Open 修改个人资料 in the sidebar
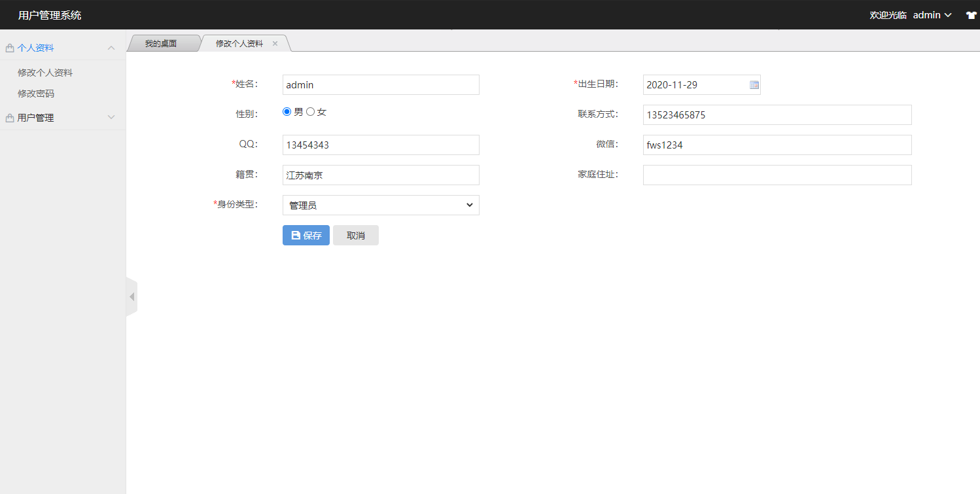This screenshot has height=494, width=980. pyautogui.click(x=45, y=73)
